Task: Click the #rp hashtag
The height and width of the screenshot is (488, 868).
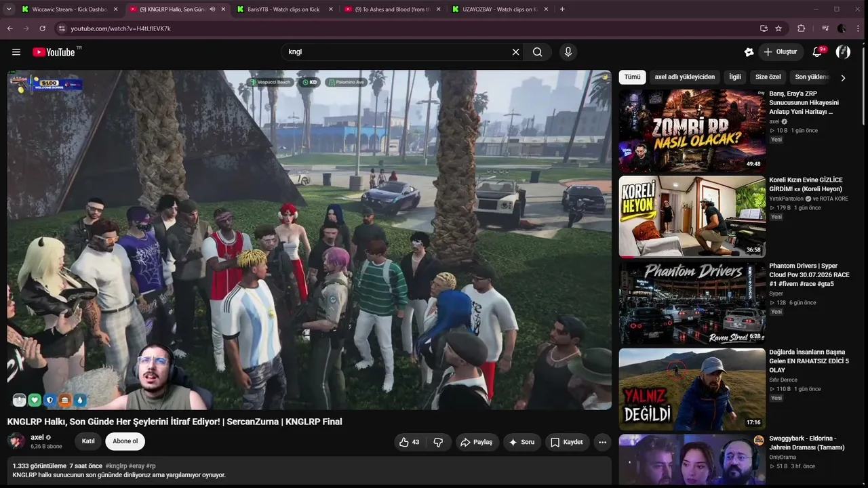Action: tap(151, 466)
